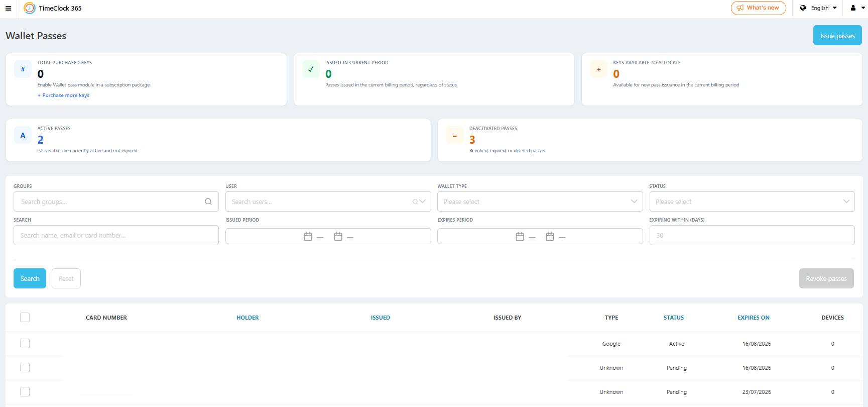Click the TimeClock 365 logo
The height and width of the screenshot is (407, 868).
point(30,8)
